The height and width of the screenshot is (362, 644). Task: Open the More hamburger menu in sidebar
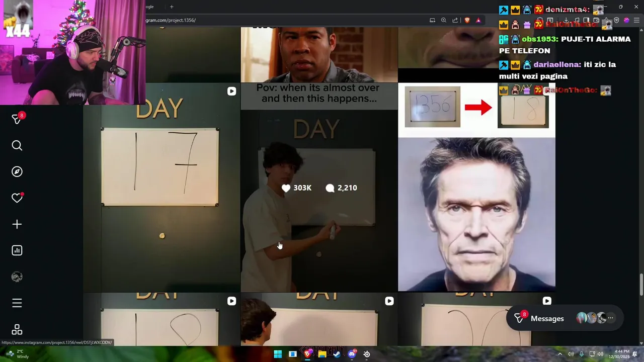[x=17, y=303]
